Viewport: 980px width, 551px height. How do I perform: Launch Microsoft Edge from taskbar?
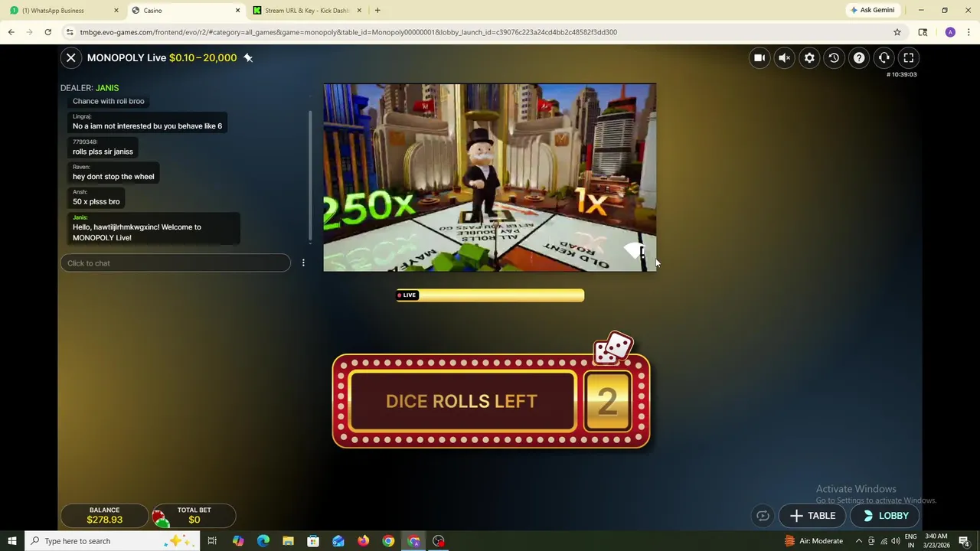(263, 541)
